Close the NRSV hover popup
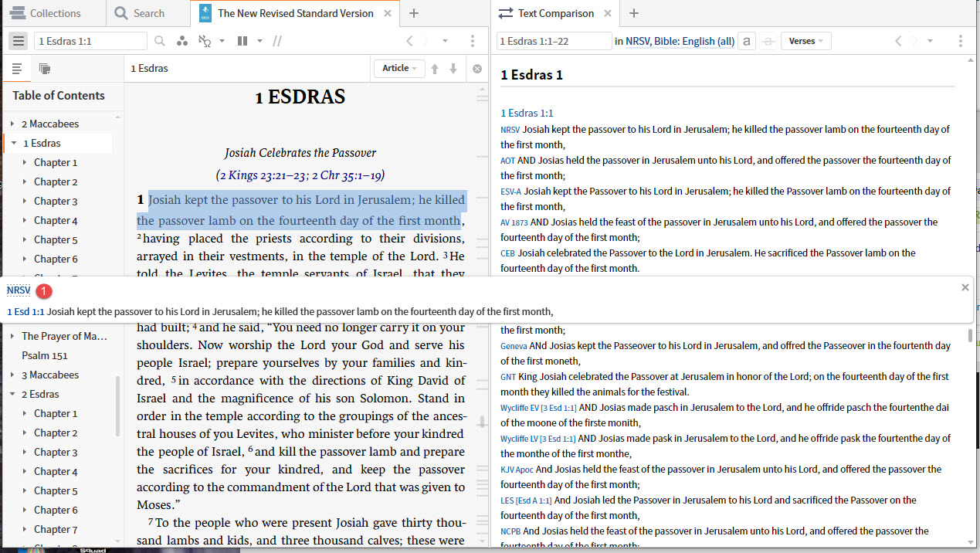 (965, 287)
